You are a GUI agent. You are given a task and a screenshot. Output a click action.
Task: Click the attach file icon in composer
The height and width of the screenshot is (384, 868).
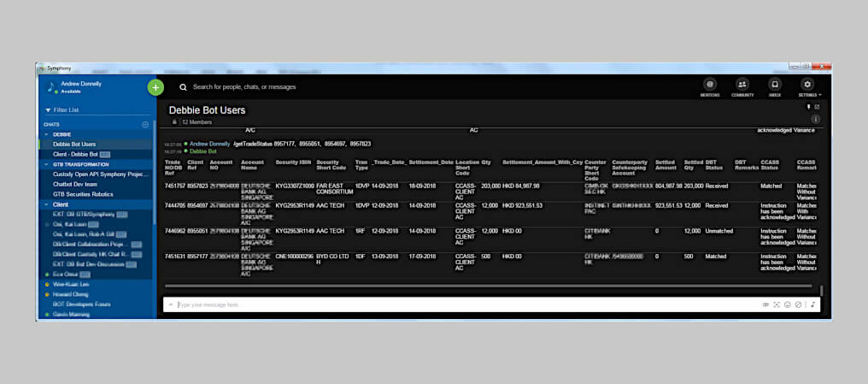(x=765, y=304)
